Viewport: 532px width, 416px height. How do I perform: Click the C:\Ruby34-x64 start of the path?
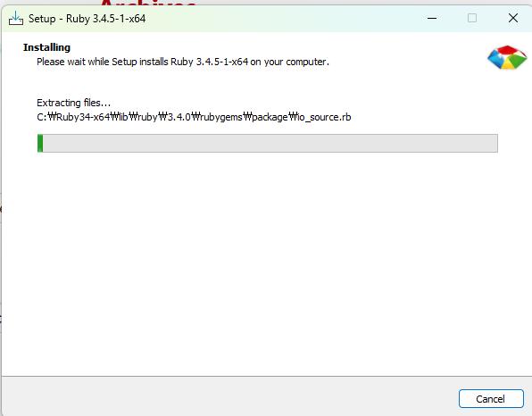[x=73, y=117]
